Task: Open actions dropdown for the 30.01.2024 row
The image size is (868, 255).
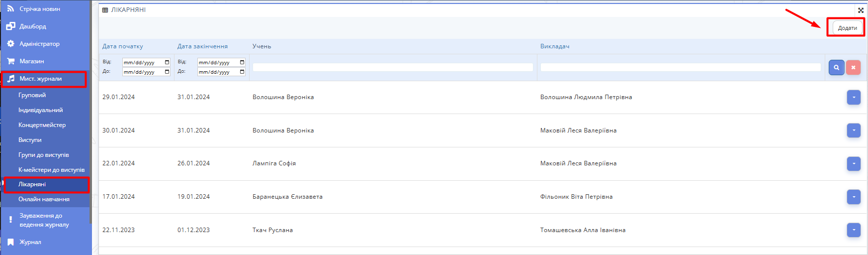Action: click(854, 130)
